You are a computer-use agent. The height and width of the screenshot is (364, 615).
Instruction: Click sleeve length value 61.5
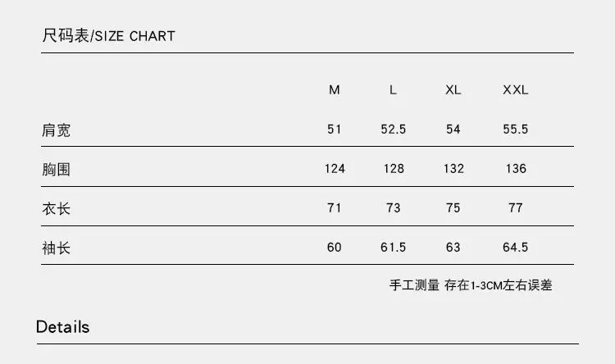[393, 247]
